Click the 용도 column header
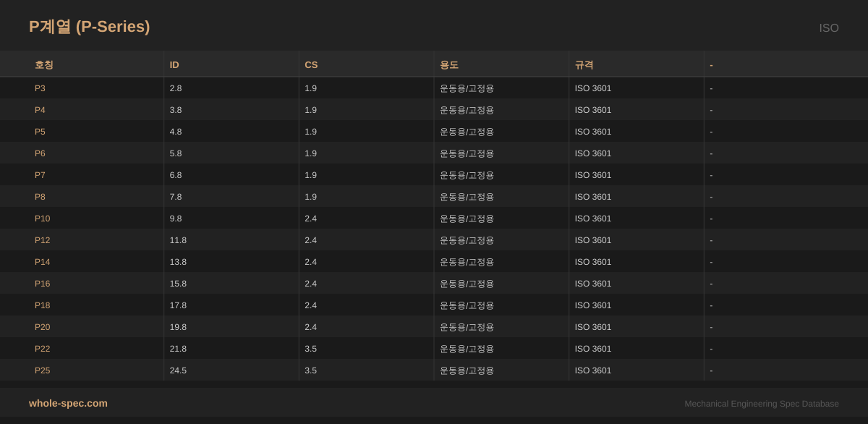Viewport: 868px width, 424px height. (x=449, y=64)
